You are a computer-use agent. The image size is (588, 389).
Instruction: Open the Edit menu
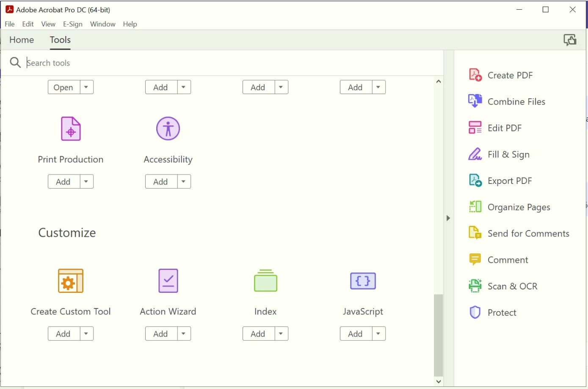(28, 24)
